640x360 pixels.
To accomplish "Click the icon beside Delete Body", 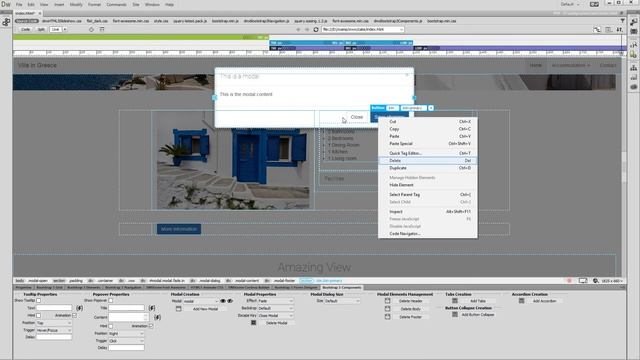I will point(387,309).
